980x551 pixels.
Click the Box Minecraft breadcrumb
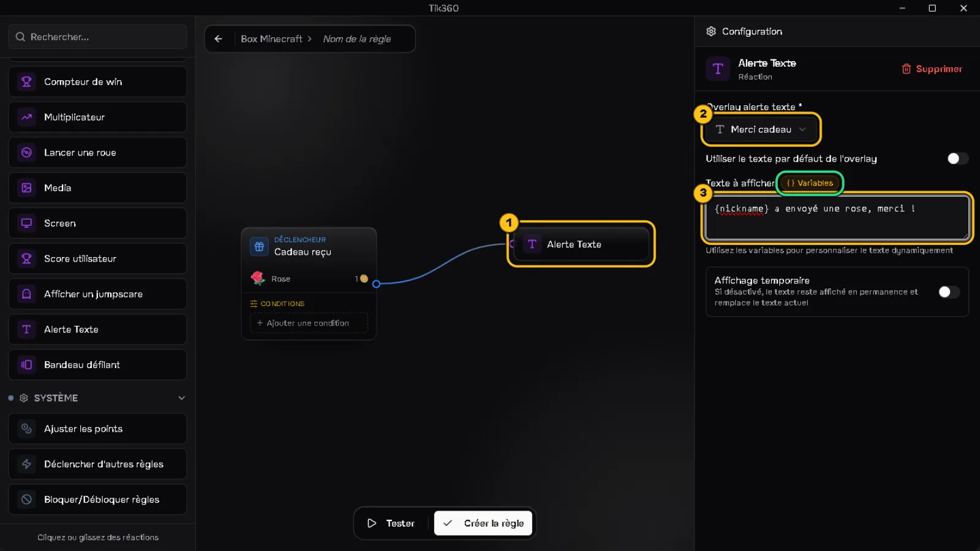[x=271, y=39]
